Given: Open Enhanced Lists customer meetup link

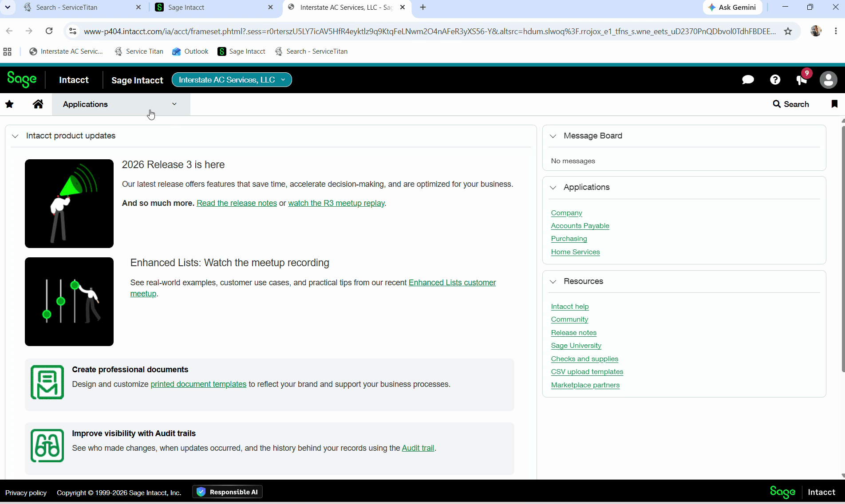Looking at the screenshot, I should (452, 283).
